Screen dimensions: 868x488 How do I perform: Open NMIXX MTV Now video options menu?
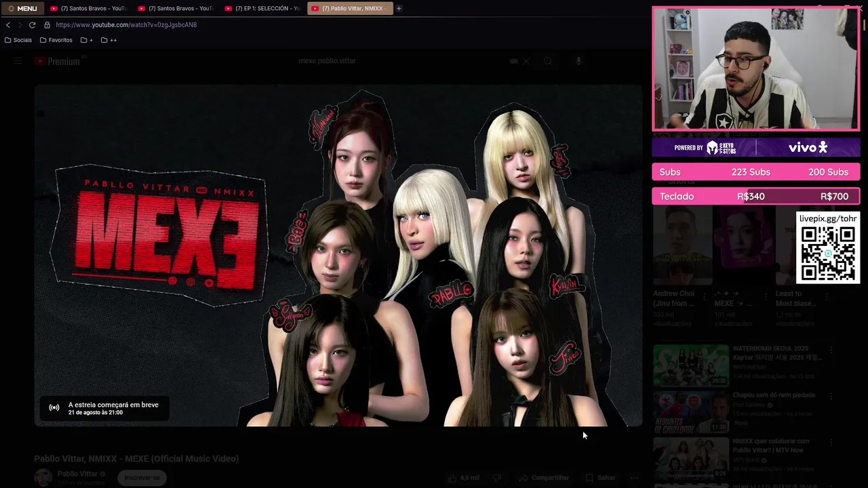point(831,442)
